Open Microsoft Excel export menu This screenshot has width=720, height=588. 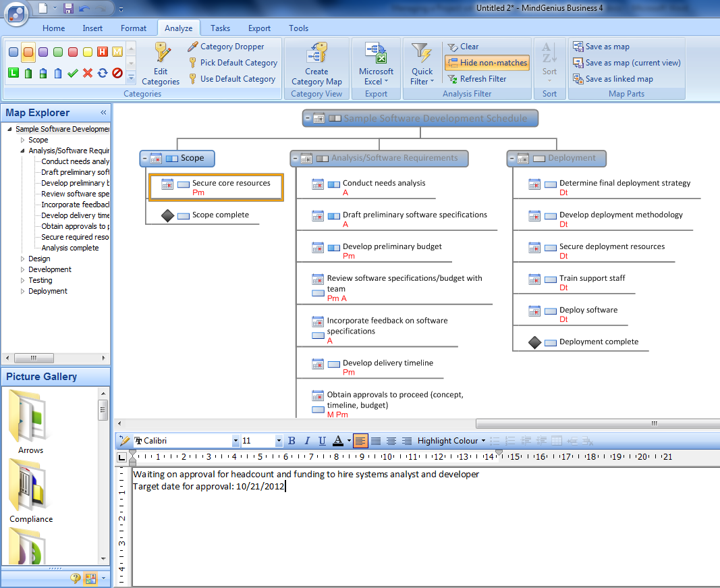[x=376, y=64]
